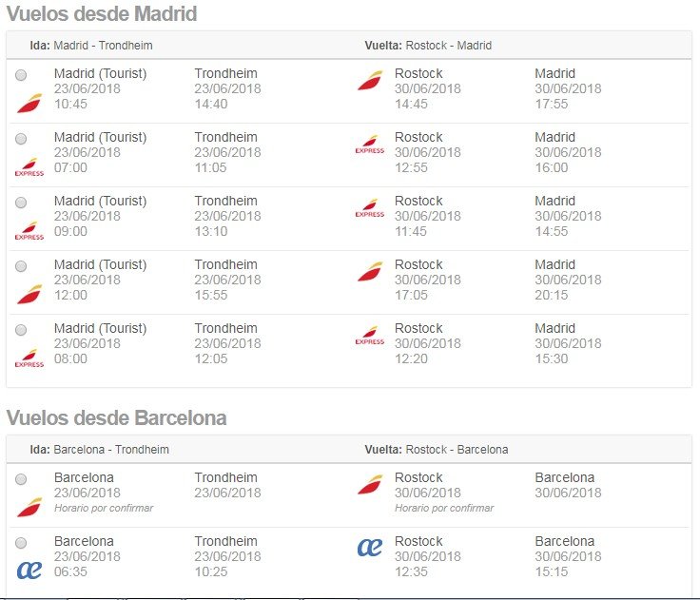This screenshot has height=600, width=700.
Task: Select the Barcelona 06:35 Air Europa flight
Action: point(21,543)
